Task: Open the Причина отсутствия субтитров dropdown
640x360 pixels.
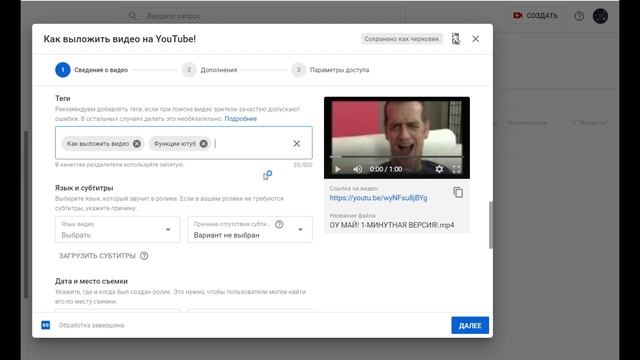Action: pos(250,229)
